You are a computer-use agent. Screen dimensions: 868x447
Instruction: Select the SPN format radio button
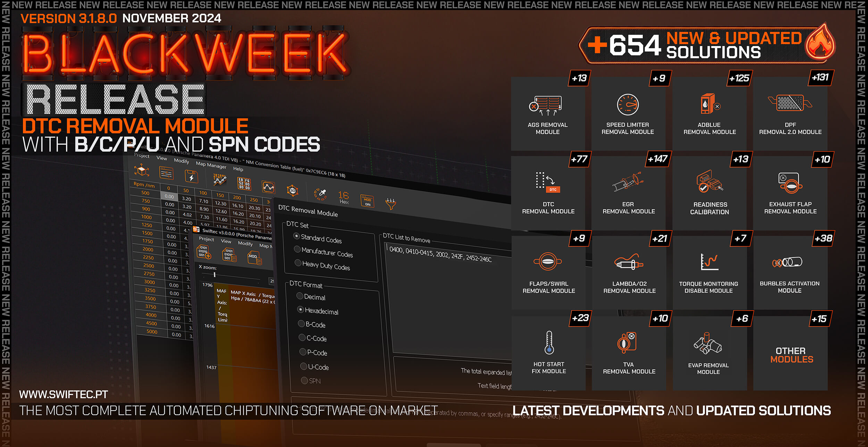pos(304,380)
